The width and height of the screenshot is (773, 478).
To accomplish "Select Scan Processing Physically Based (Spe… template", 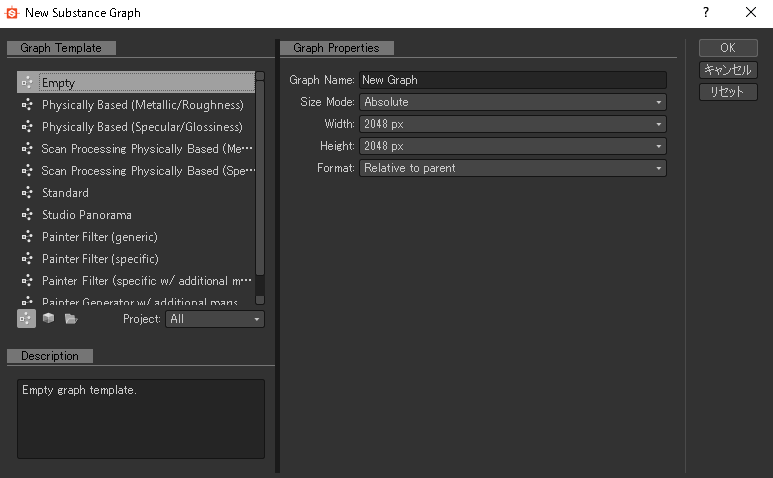I will coord(136,171).
